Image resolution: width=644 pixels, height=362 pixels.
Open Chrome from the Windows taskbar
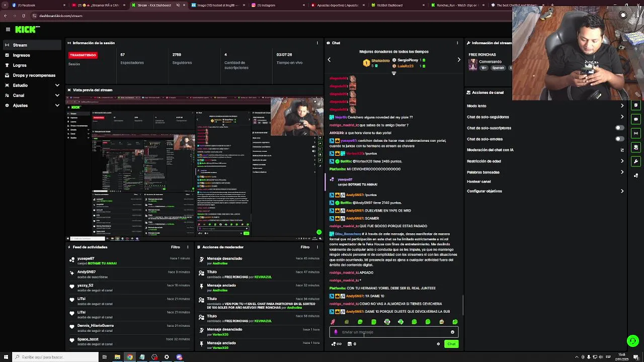pyautogui.click(x=130, y=357)
